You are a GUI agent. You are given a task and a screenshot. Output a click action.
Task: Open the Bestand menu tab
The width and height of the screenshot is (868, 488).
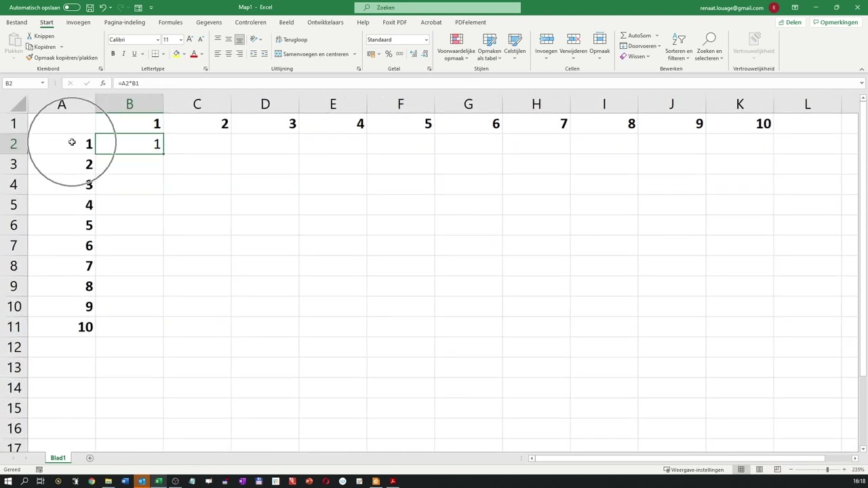pyautogui.click(x=17, y=22)
